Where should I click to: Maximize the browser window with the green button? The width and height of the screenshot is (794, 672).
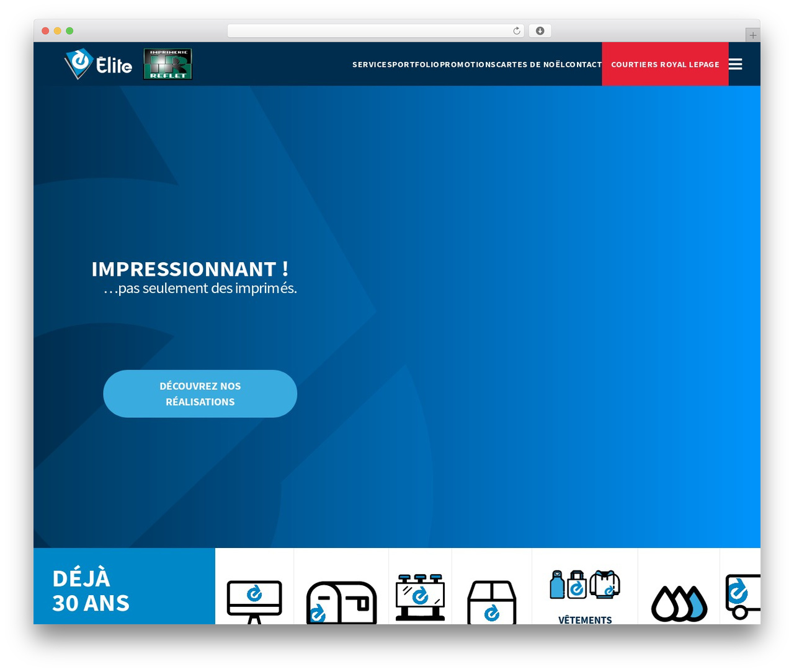(69, 31)
